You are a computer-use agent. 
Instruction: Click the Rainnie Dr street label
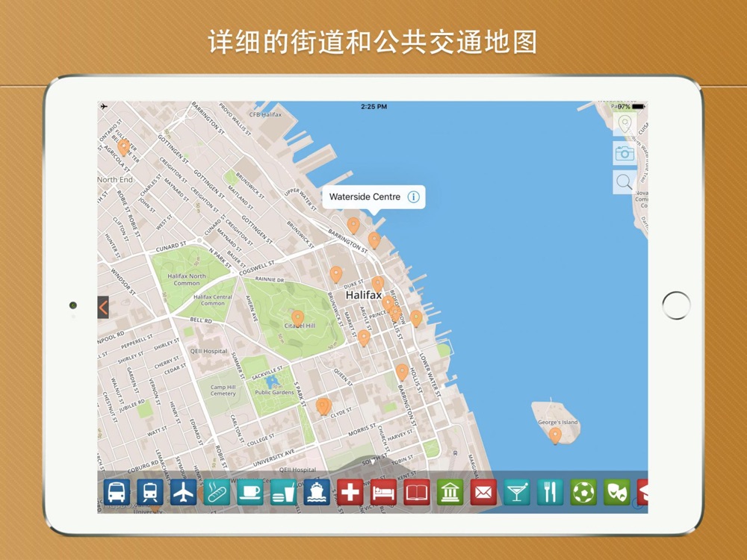270,279
